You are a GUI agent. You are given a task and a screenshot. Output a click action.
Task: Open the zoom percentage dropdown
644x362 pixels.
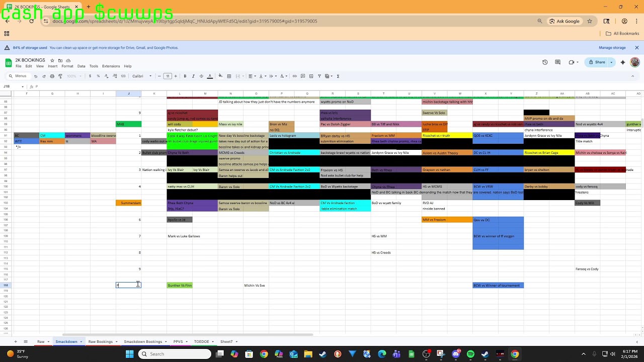point(74,76)
